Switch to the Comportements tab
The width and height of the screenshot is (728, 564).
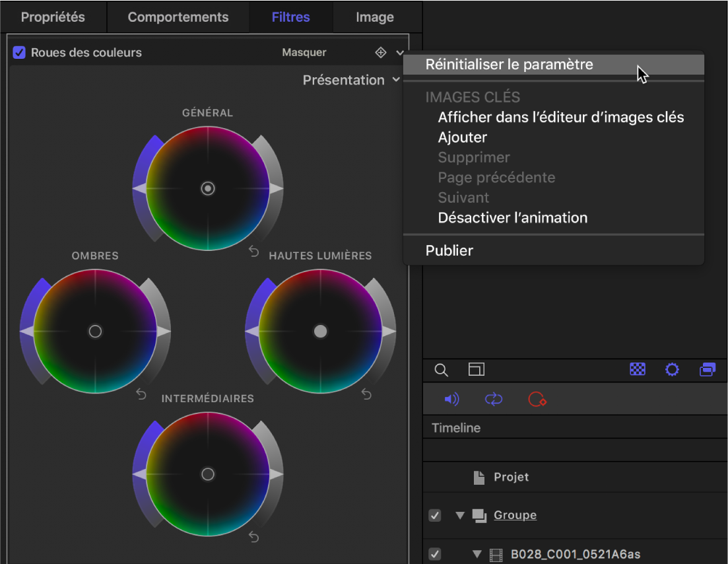coord(178,17)
